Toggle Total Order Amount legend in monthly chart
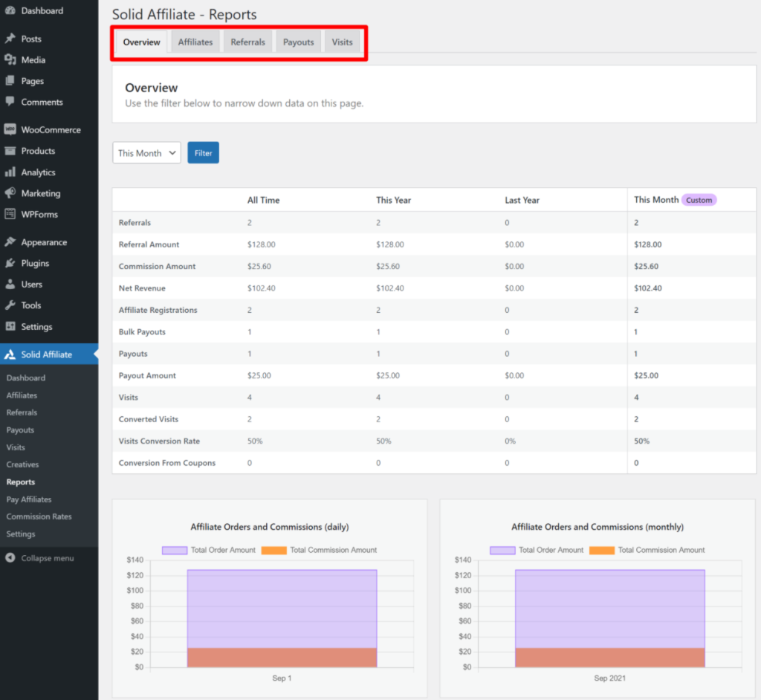The width and height of the screenshot is (761, 700). coord(537,550)
